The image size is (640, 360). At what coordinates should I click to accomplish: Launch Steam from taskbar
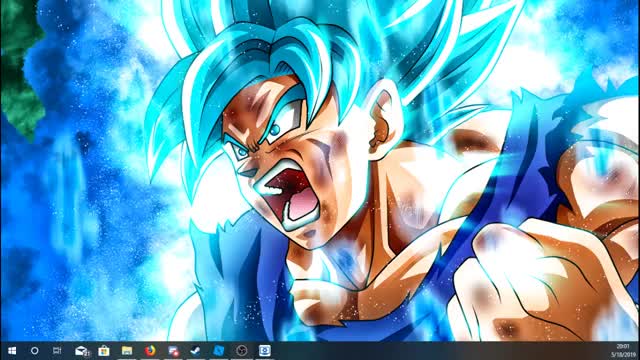196,351
